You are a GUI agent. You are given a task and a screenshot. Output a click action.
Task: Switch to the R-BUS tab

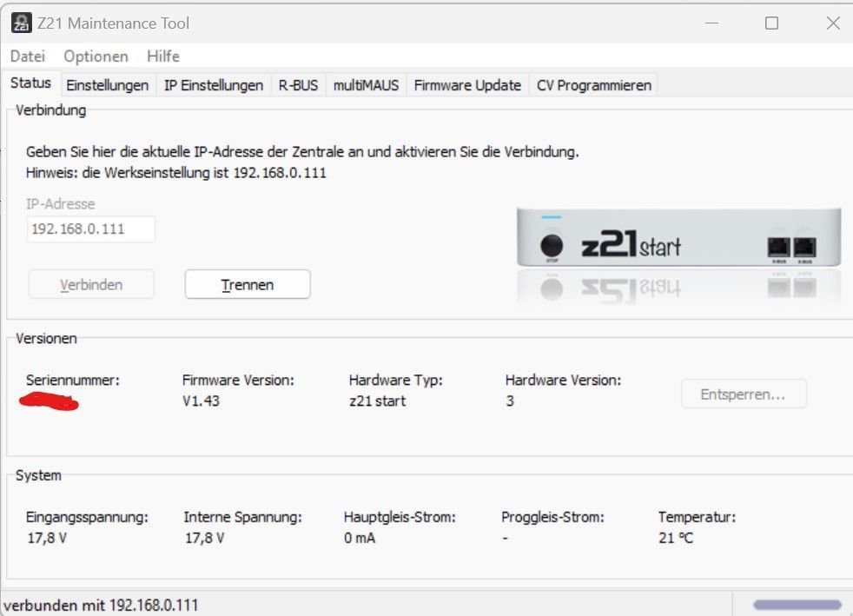pyautogui.click(x=298, y=85)
